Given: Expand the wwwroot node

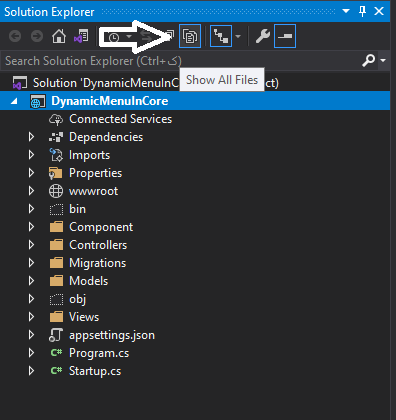Looking at the screenshot, I should click(31, 191).
